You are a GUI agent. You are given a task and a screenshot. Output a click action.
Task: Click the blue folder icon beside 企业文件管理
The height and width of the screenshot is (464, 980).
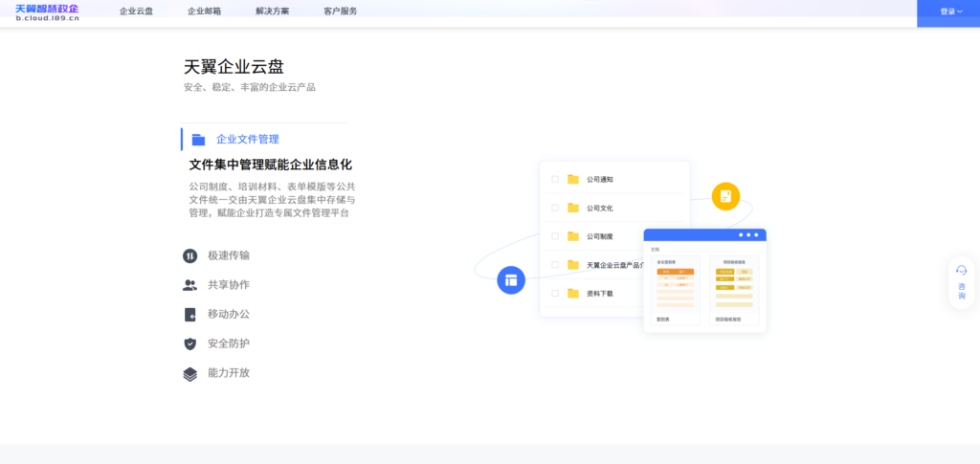click(x=198, y=140)
